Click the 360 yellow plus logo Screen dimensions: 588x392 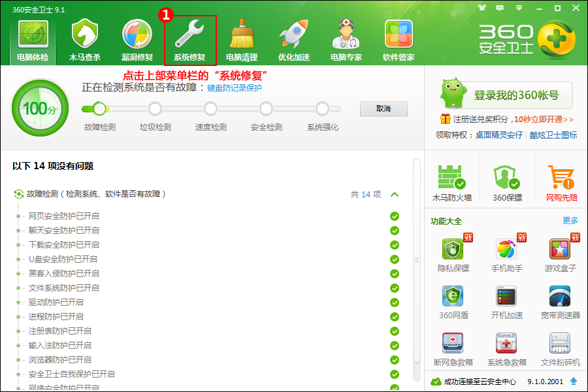click(557, 39)
